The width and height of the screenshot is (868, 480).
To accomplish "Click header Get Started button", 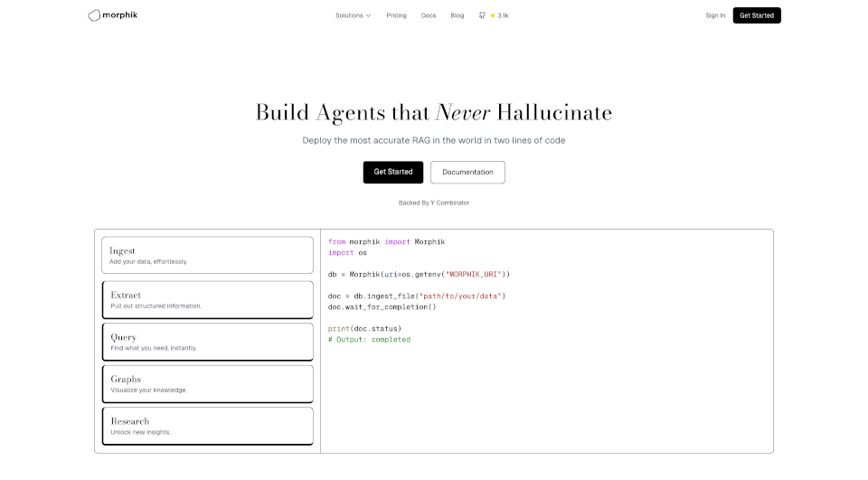I will pos(757,15).
